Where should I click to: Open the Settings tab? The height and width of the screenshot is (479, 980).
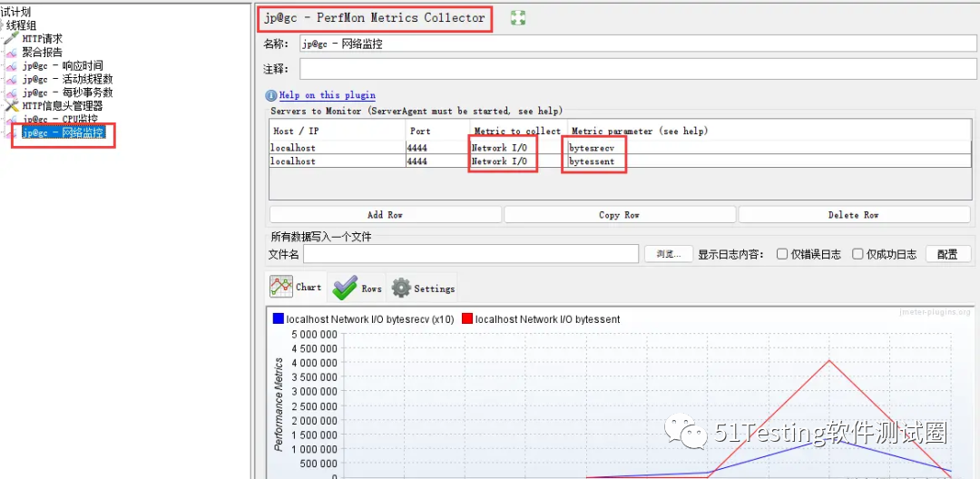423,288
